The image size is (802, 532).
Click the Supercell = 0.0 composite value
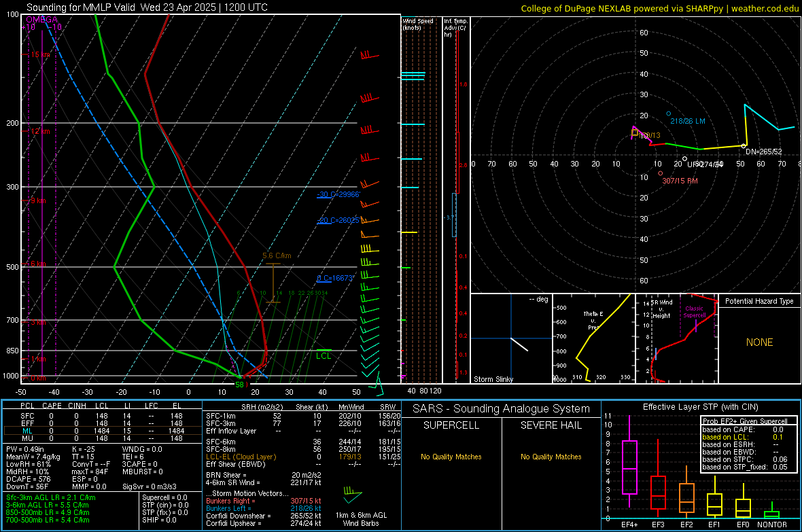164,498
